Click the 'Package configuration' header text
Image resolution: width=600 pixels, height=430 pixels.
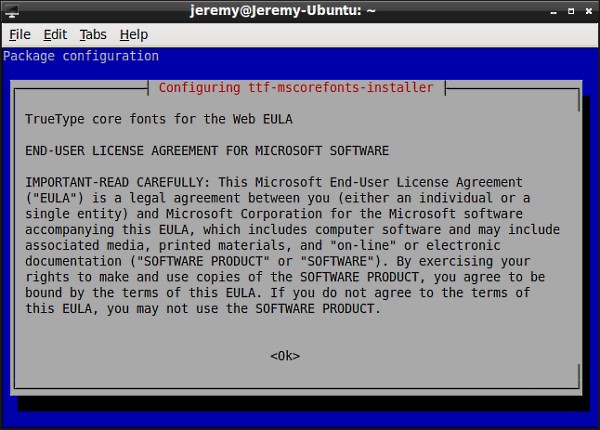pos(81,56)
